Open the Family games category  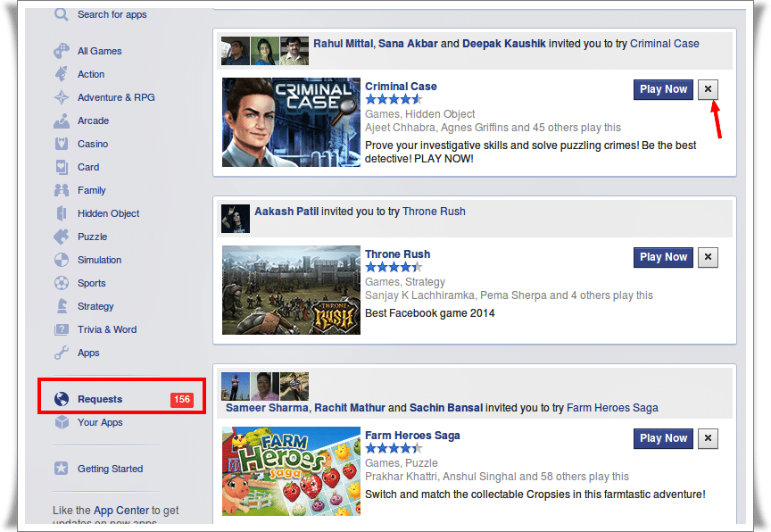[x=91, y=190]
